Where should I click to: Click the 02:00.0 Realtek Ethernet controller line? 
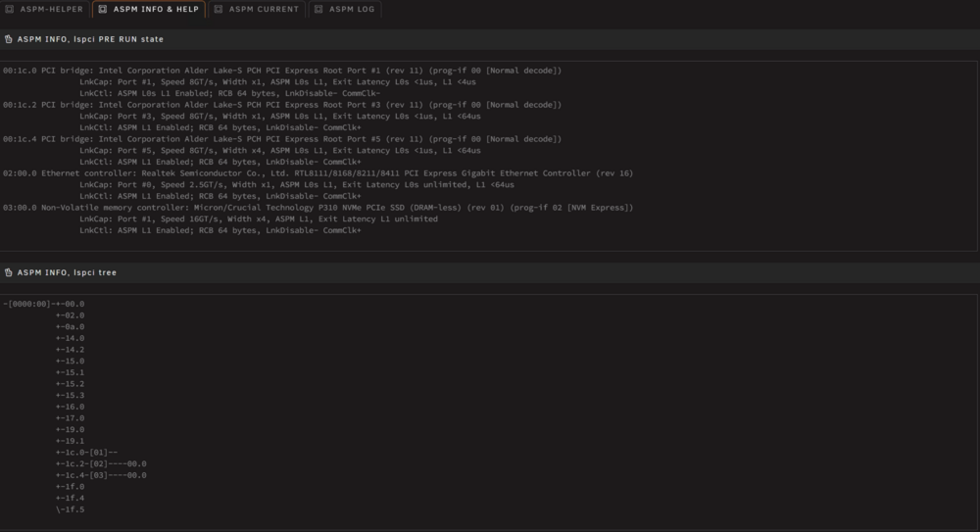tap(318, 173)
